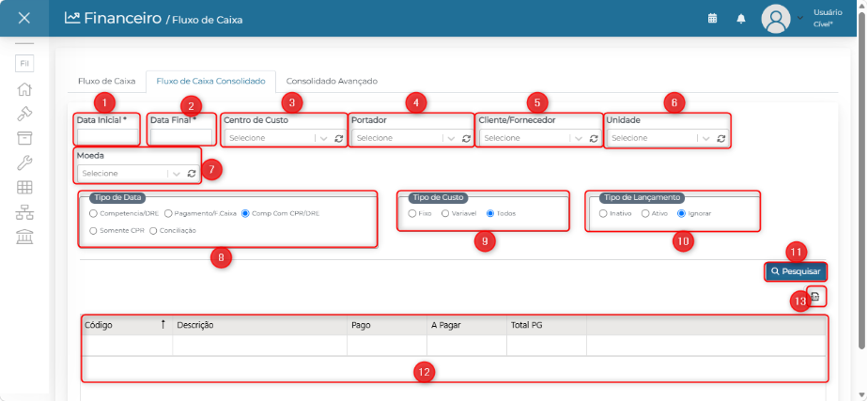Select Inativo in Tipo de Lançamento
Viewport: 868px width, 401px height.
coord(603,213)
